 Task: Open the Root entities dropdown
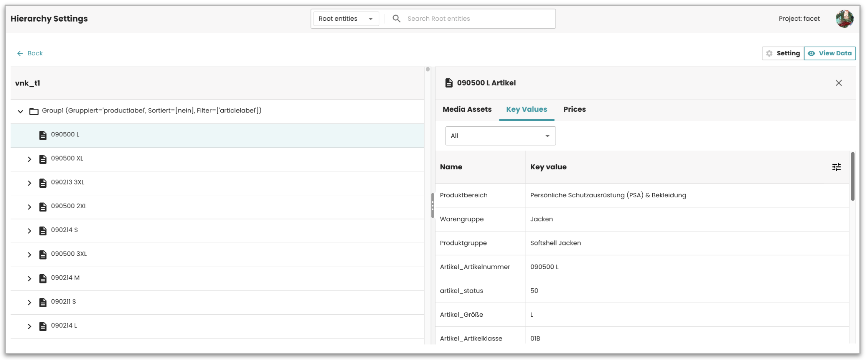tap(345, 19)
